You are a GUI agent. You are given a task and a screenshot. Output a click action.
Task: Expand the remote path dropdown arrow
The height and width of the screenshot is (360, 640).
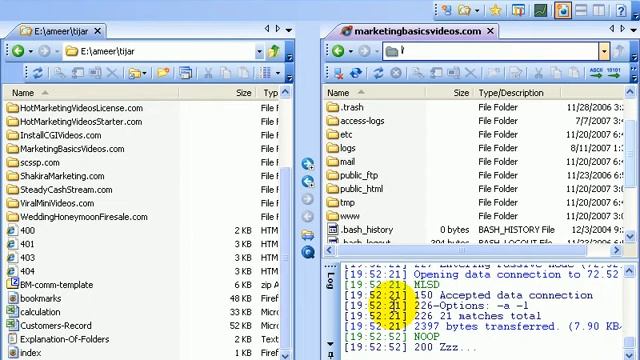tap(604, 51)
